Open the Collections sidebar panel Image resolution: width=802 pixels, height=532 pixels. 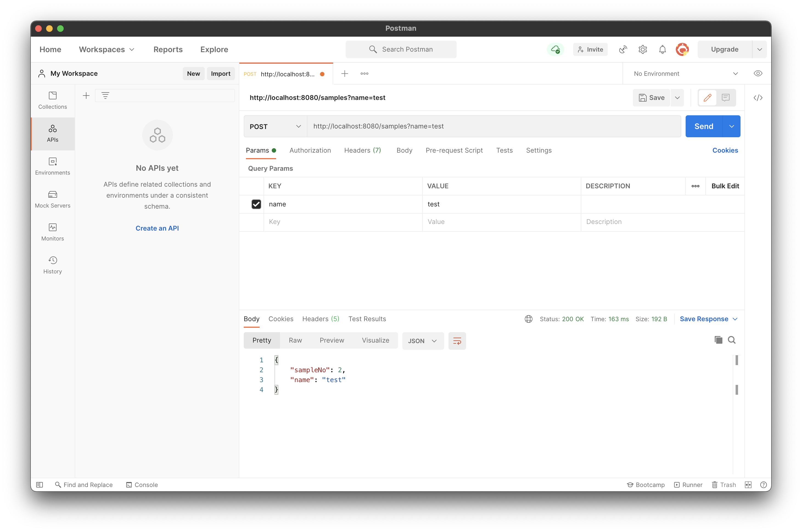tap(53, 100)
